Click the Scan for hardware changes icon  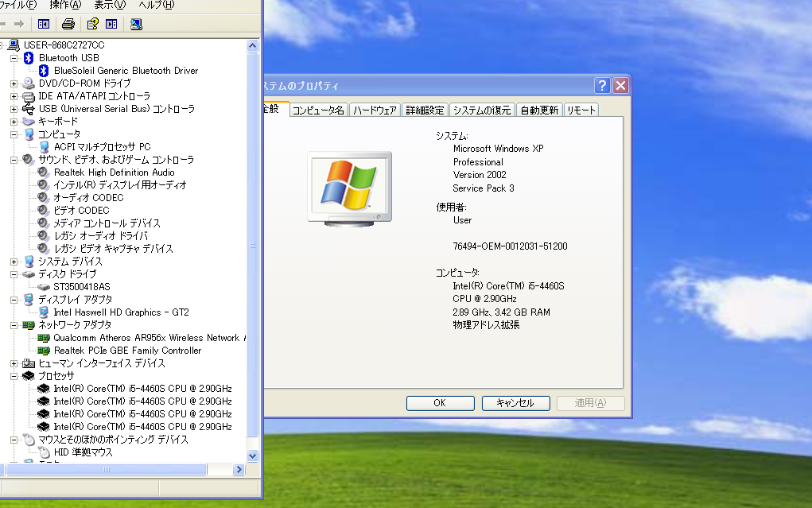(136, 24)
